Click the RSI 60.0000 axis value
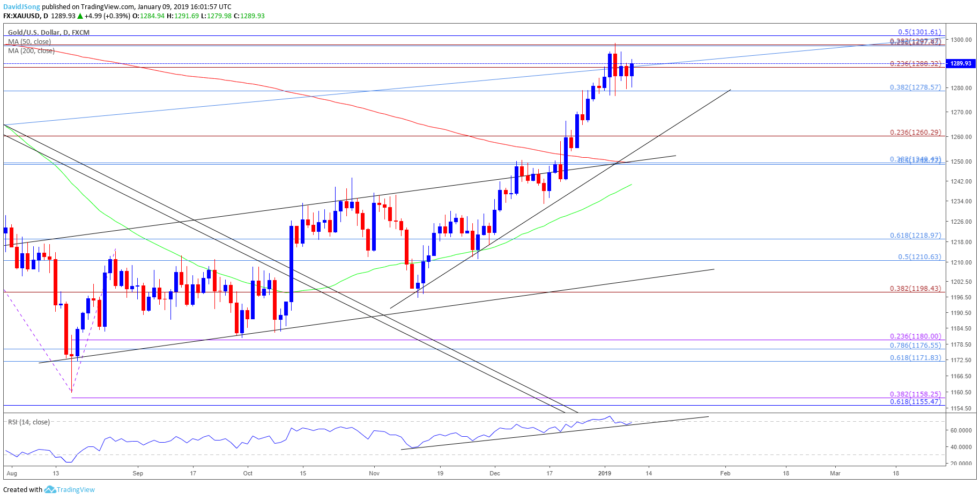980x499 pixels. click(x=961, y=430)
